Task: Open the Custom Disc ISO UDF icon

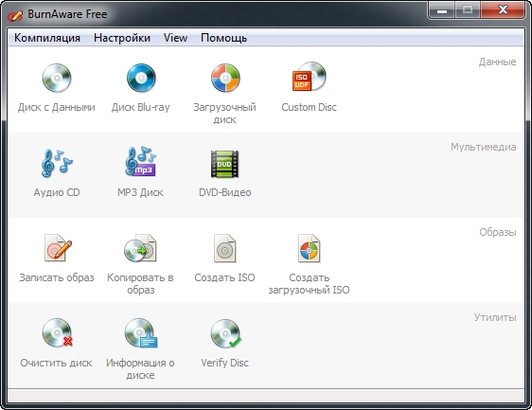Action: [x=310, y=77]
